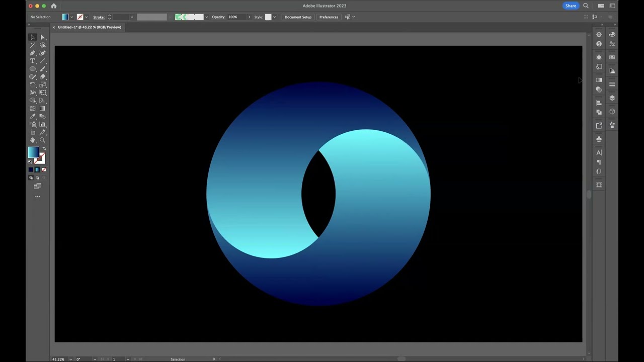Image resolution: width=644 pixels, height=362 pixels.
Task: Select the Blend tool
Action: coord(43,116)
